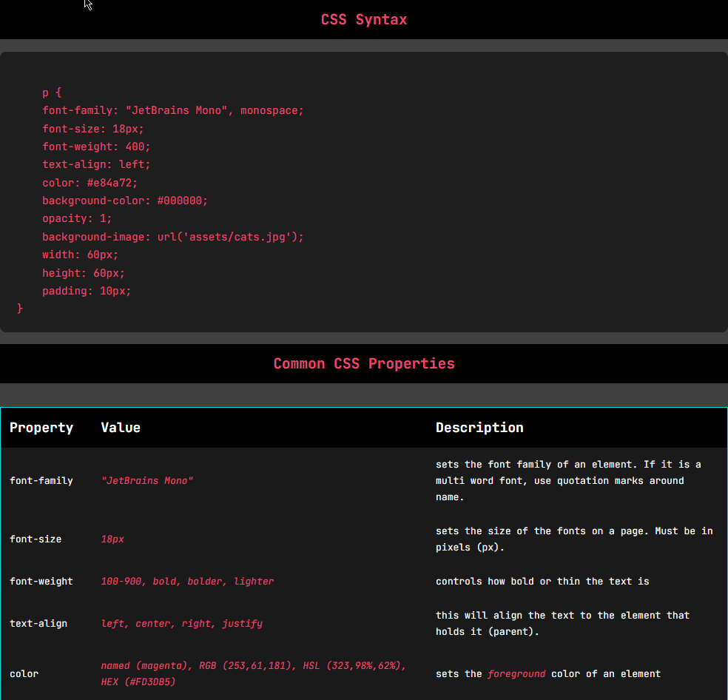Click the 'Property' table header
The width and height of the screenshot is (728, 700).
coord(41,428)
